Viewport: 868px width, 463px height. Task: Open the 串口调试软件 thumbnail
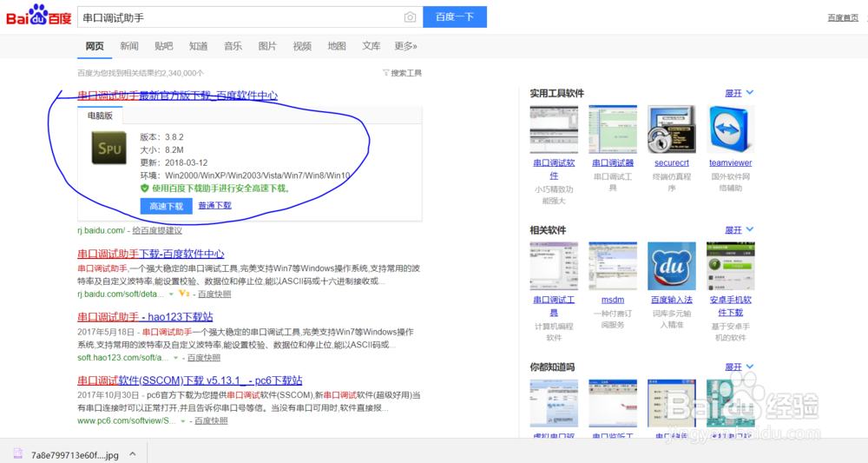pyautogui.click(x=554, y=129)
